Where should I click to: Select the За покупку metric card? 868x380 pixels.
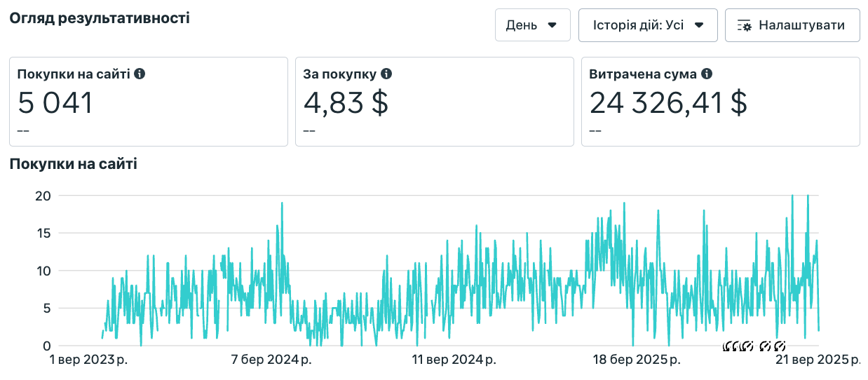click(434, 102)
